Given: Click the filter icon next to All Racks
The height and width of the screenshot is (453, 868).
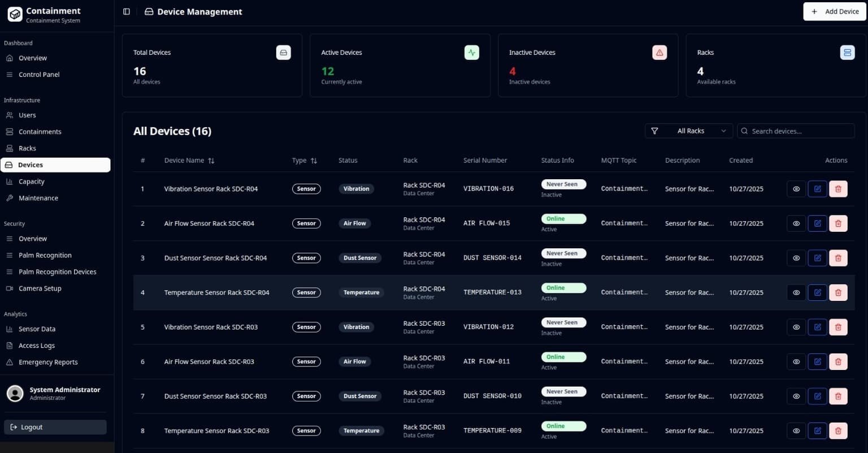Looking at the screenshot, I should coord(655,131).
